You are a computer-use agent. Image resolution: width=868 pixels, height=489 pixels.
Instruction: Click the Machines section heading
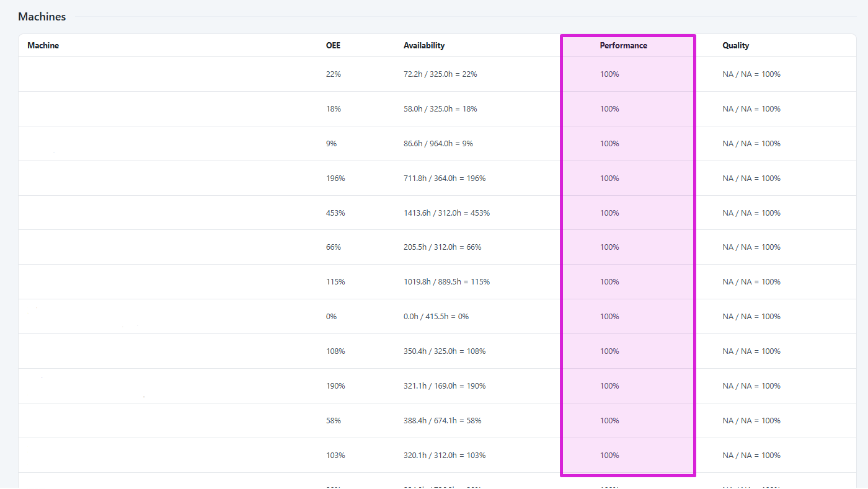click(42, 17)
